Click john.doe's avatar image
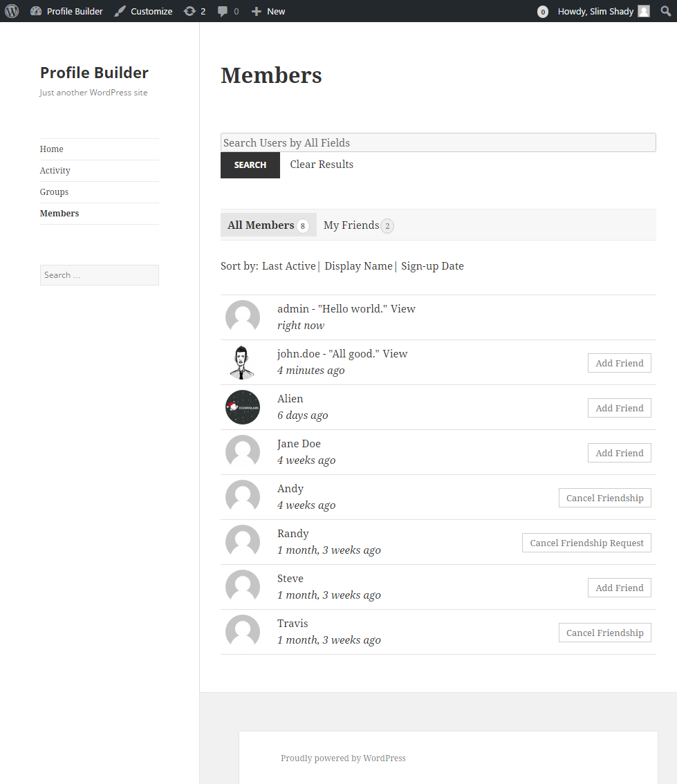 pos(242,362)
